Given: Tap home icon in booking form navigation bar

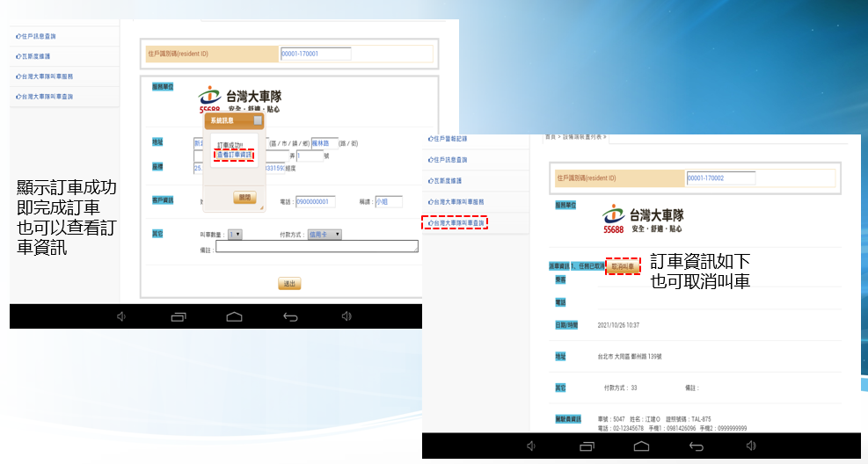Looking at the screenshot, I should click(234, 316).
